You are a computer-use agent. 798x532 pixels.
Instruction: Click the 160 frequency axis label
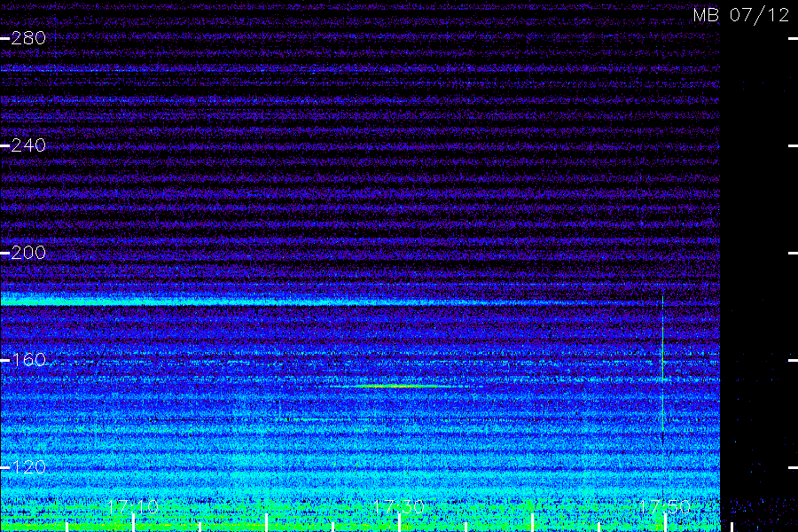(x=28, y=360)
